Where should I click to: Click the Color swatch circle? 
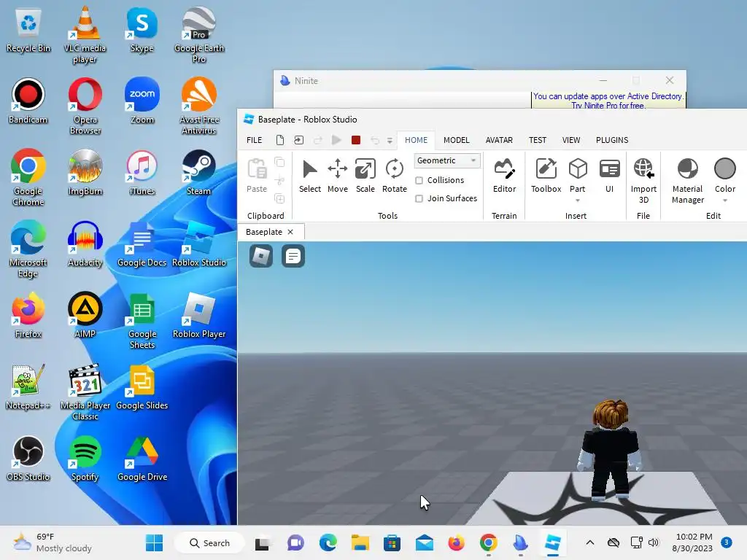click(x=724, y=168)
